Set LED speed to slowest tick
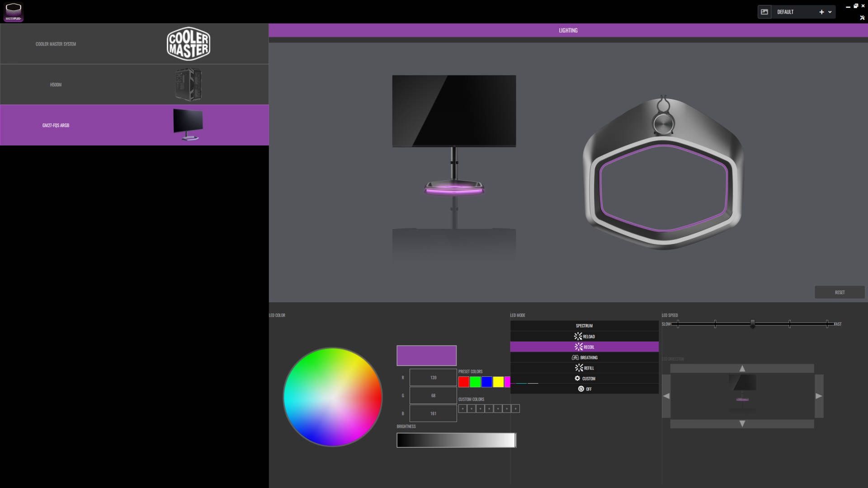868x488 pixels. tap(678, 324)
